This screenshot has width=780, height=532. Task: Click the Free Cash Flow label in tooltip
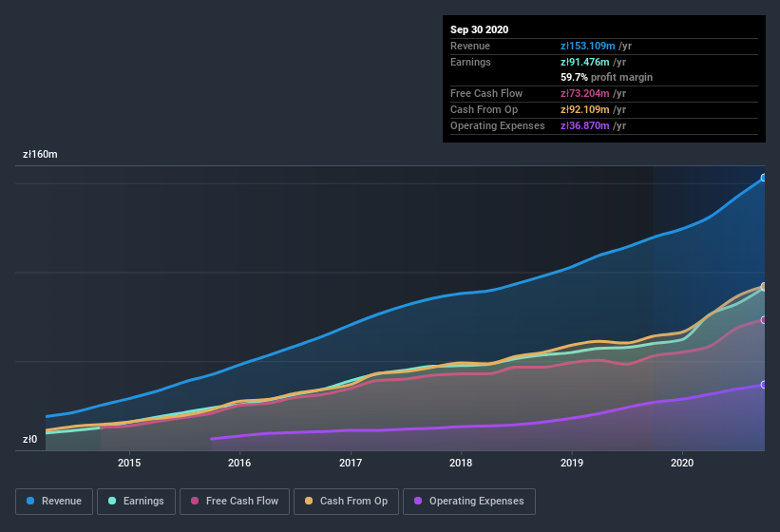click(x=486, y=93)
